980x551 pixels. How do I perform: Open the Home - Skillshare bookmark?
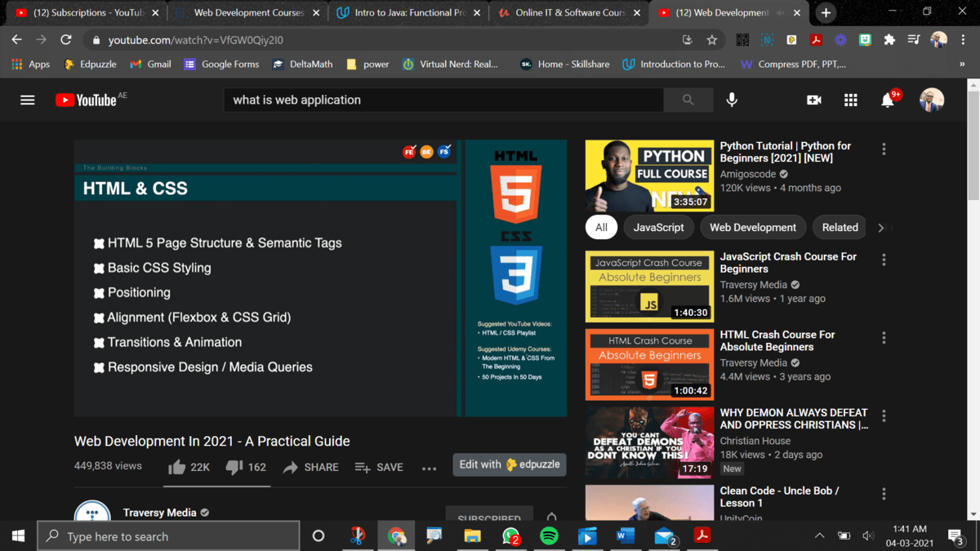point(564,64)
